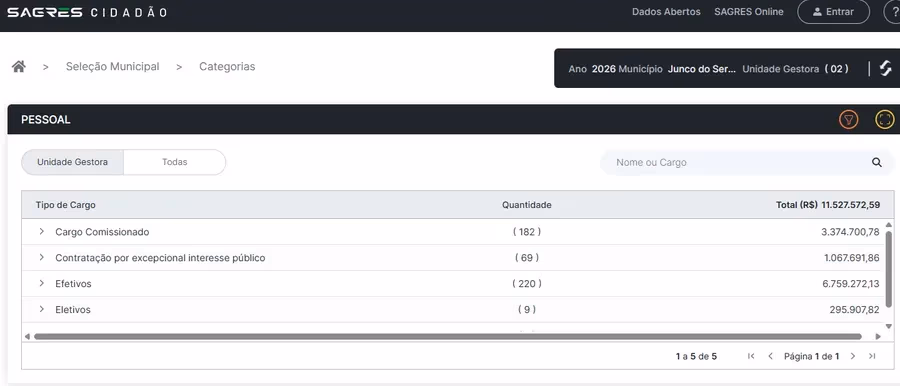Screen dimensions: 900x386
Task: Select the Eletivos label
Action: coord(73,310)
